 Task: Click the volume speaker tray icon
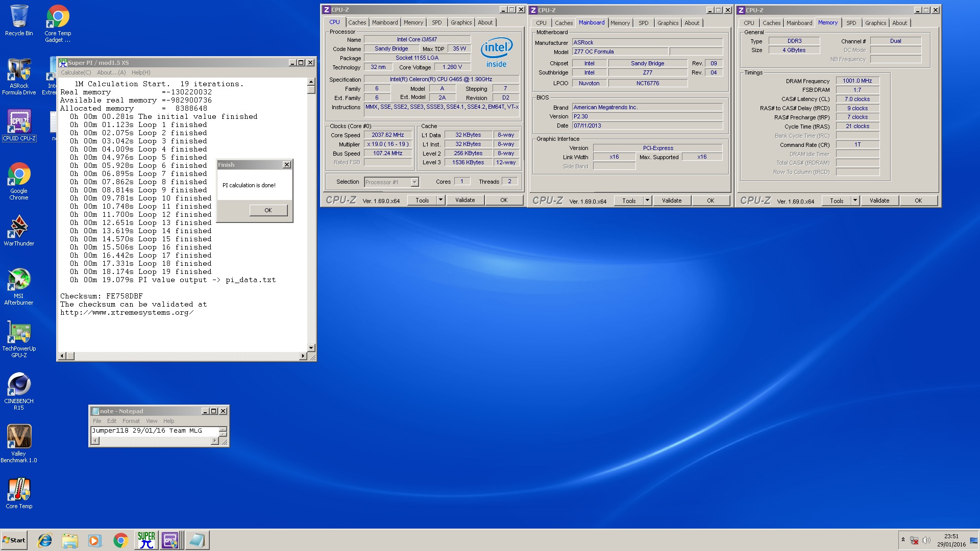[x=926, y=540]
